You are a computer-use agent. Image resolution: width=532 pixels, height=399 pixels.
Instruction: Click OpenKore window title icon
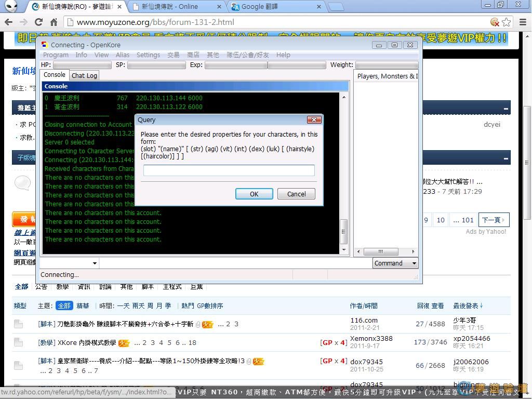click(x=45, y=45)
